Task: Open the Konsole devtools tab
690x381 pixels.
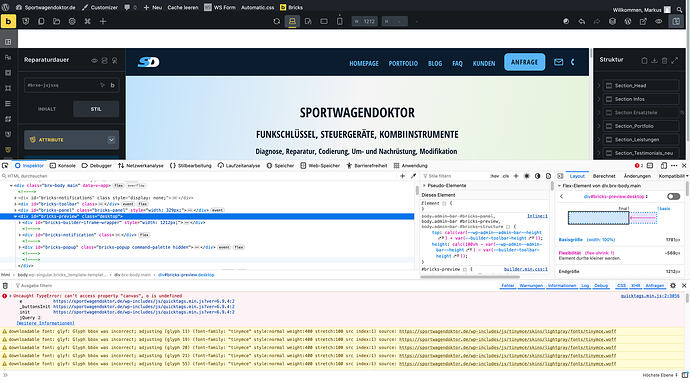Action: [x=62, y=165]
